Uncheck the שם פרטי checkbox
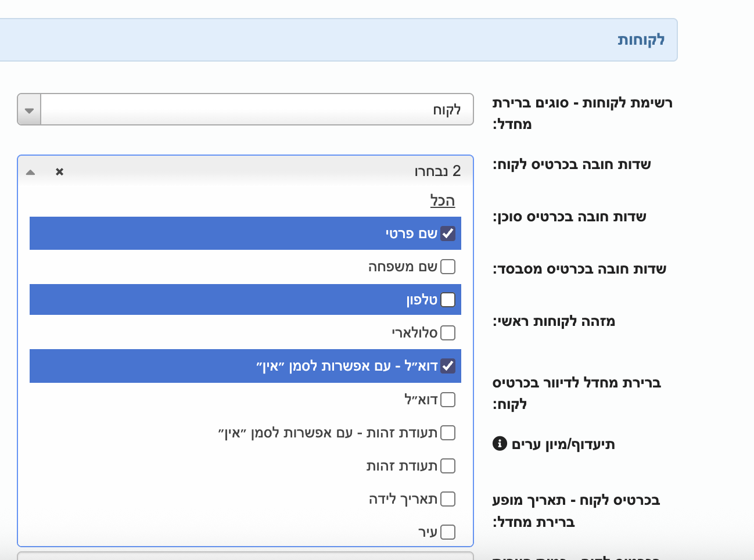This screenshot has width=754, height=560. (x=448, y=234)
